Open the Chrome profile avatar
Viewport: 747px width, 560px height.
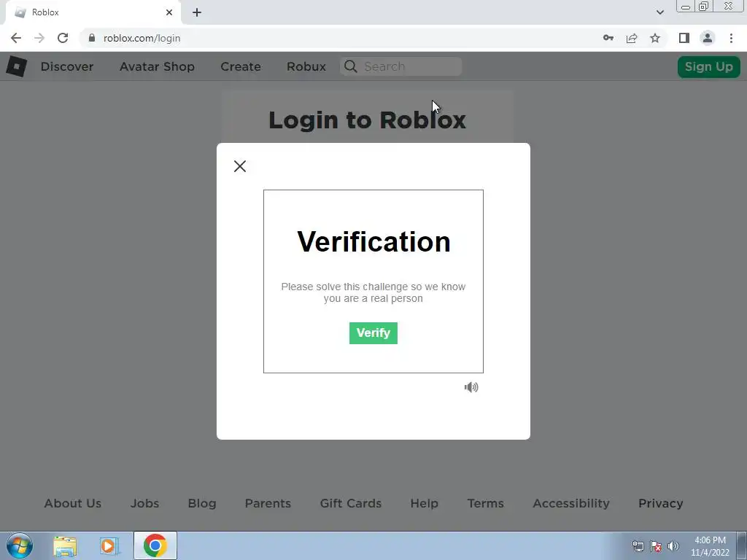click(708, 38)
